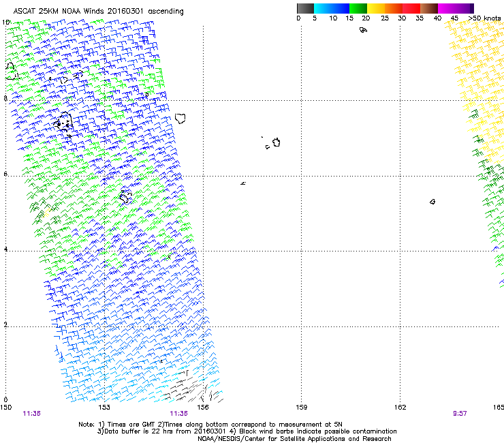Image resolution: width=504 pixels, height=443 pixels.
Task: Click the legend value '45'
Action: (x=454, y=18)
